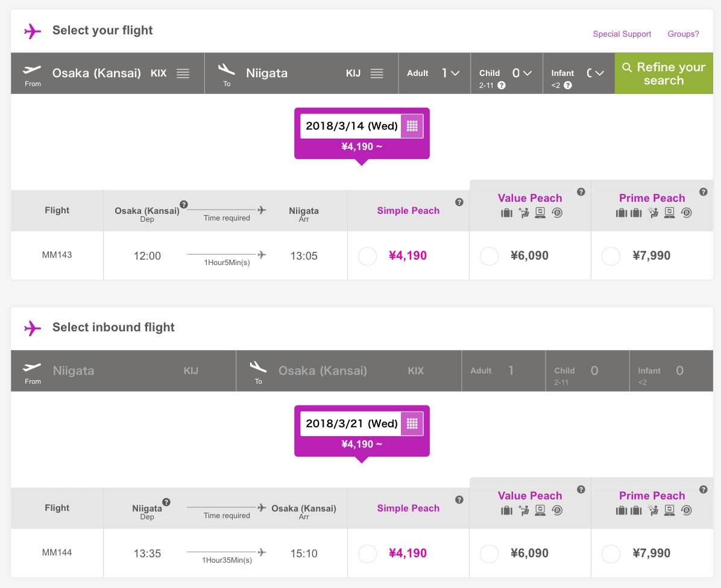The image size is (721, 588).
Task: Click inbound Value Peach column header
Action: tap(530, 496)
